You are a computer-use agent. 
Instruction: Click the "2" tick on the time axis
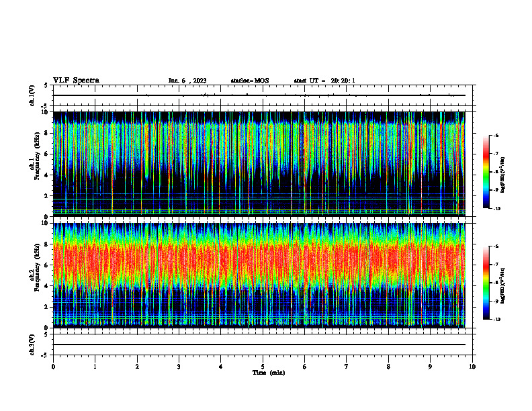(137, 367)
